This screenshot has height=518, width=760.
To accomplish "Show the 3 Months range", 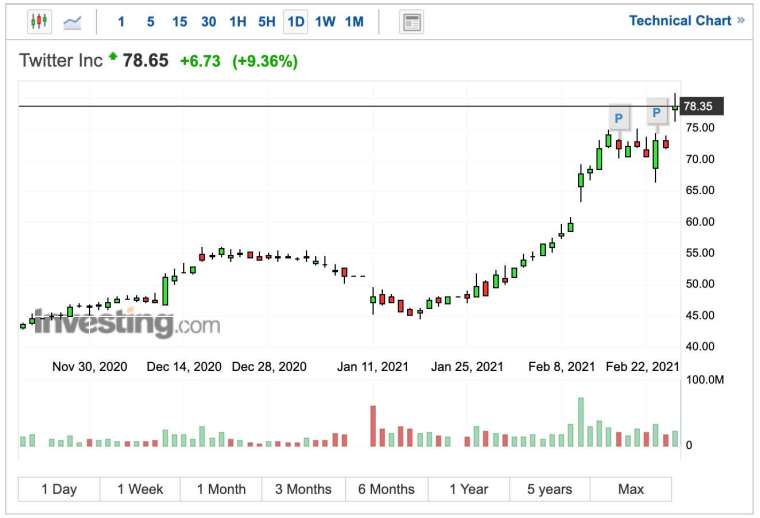I will click(x=303, y=489).
